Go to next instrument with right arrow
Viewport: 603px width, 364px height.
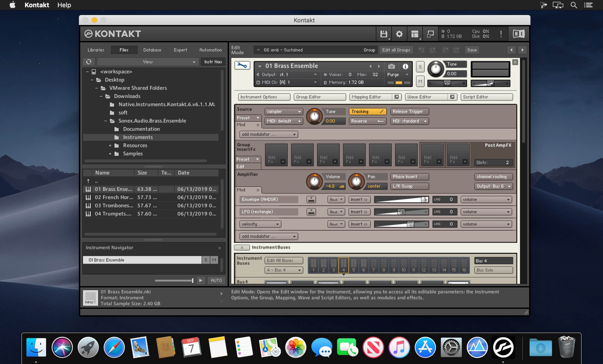click(522, 50)
